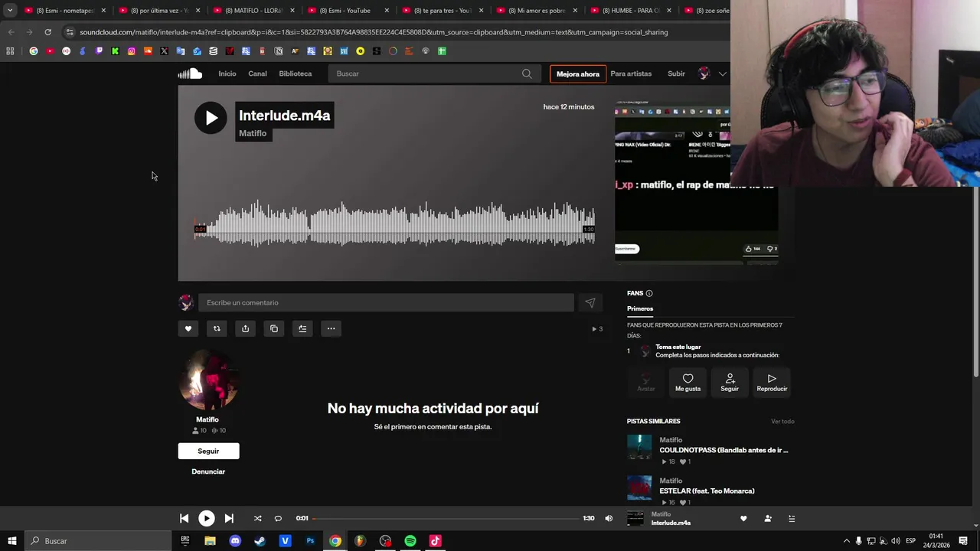Image resolution: width=980 pixels, height=551 pixels.
Task: Click the info icon next to FANS
Action: pos(649,293)
